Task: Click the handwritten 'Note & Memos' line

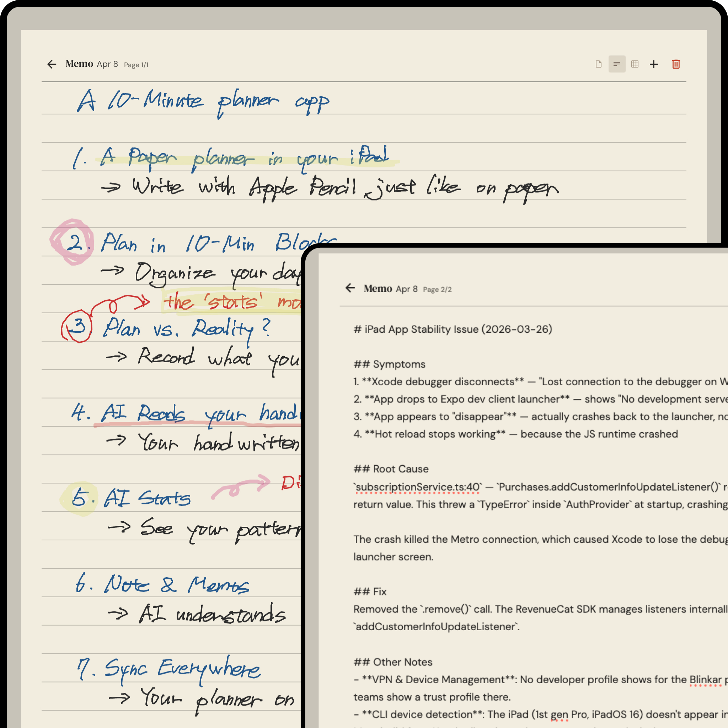Action: 162,584
